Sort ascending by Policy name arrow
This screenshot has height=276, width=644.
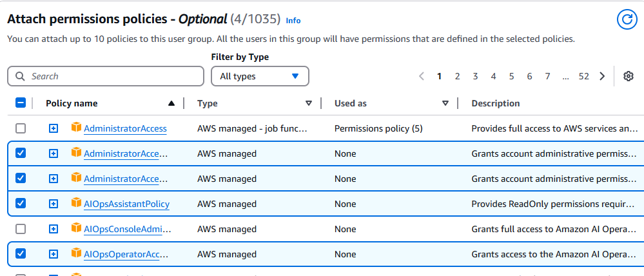(171, 103)
